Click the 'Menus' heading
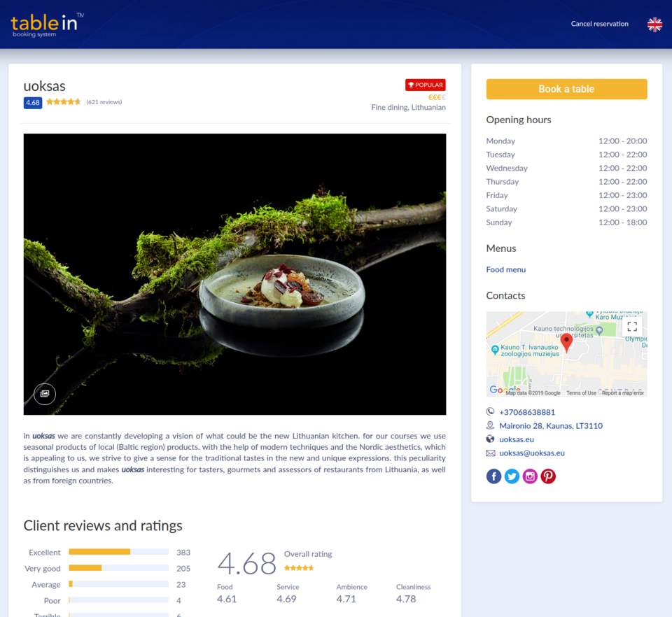This screenshot has width=672, height=617. point(501,248)
